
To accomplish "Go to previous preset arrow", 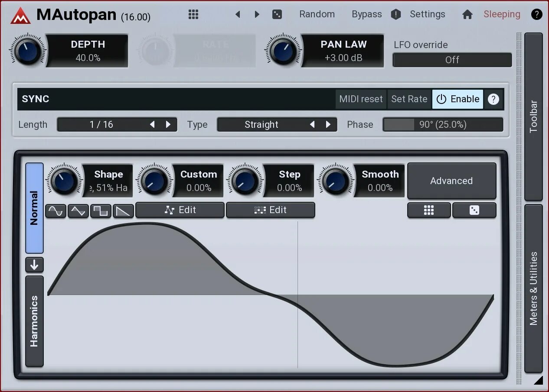I will tap(238, 14).
